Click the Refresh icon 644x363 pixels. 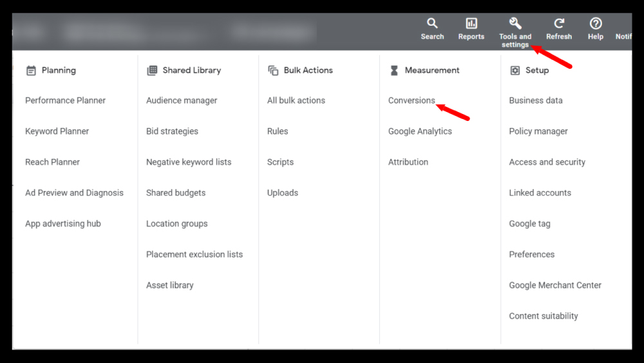pyautogui.click(x=559, y=24)
